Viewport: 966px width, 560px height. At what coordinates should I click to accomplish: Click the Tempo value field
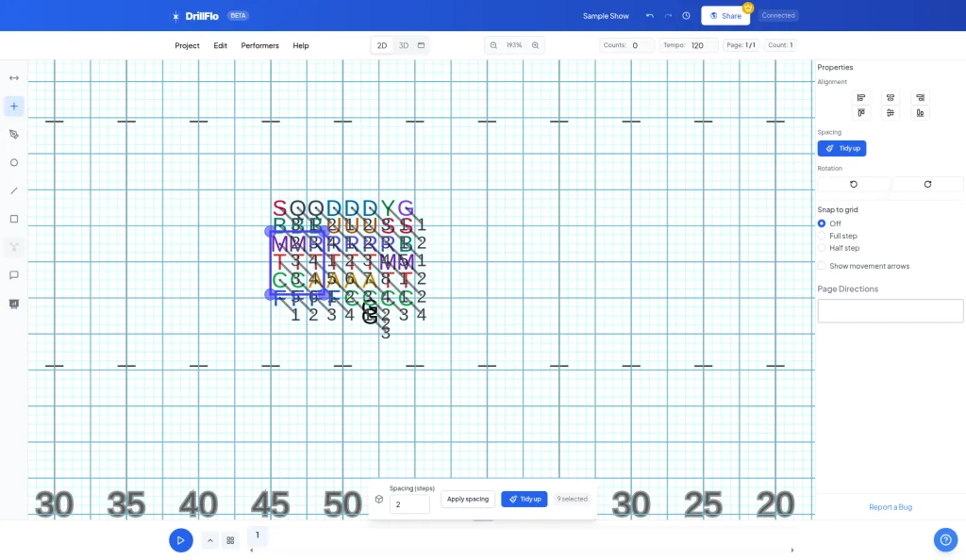703,45
